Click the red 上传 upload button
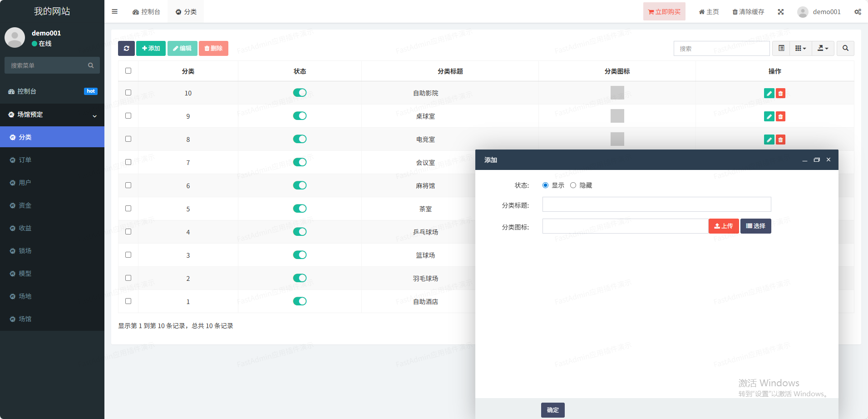The image size is (868, 419). (x=724, y=226)
